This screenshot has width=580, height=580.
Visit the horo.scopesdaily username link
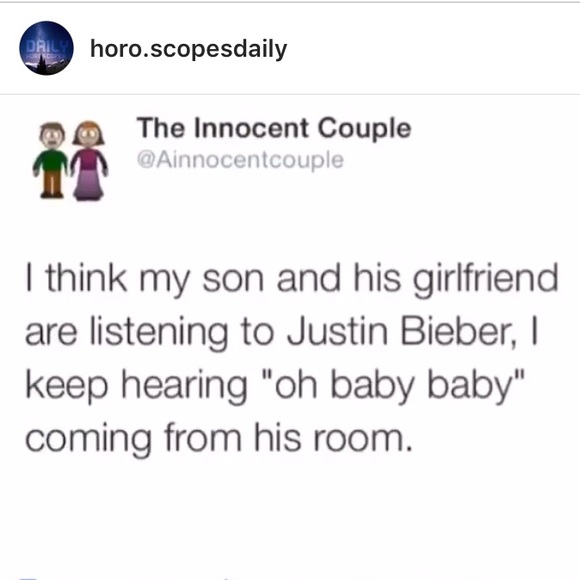189,49
